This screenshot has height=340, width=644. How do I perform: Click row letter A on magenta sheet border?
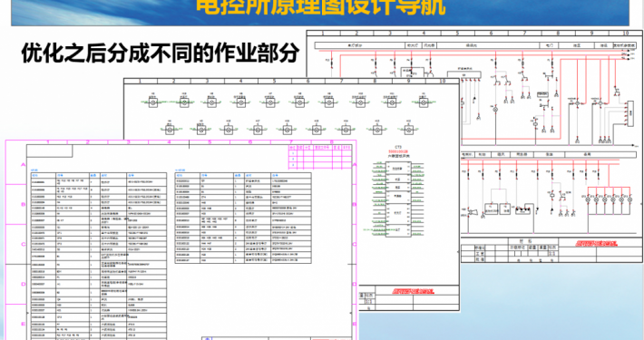click(x=23, y=165)
